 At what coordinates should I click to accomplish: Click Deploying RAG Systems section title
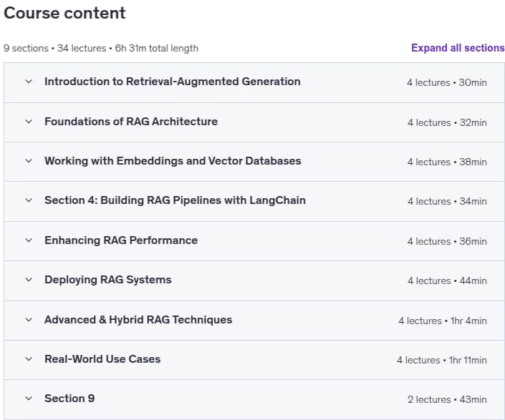point(108,280)
